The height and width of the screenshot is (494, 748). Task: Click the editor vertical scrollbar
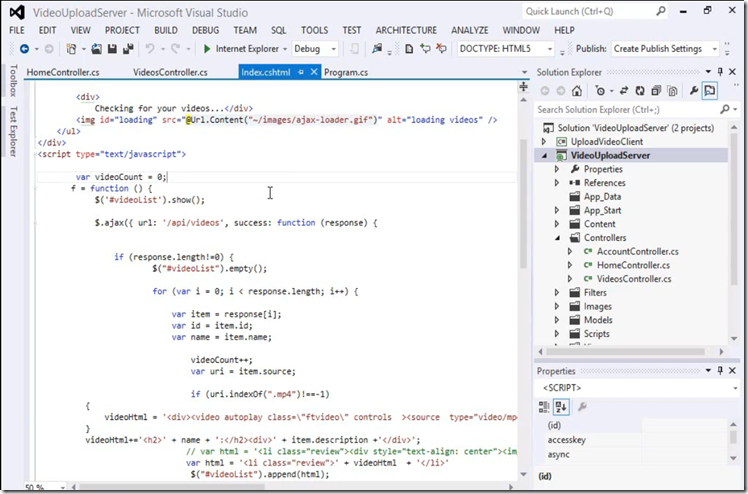click(x=524, y=204)
